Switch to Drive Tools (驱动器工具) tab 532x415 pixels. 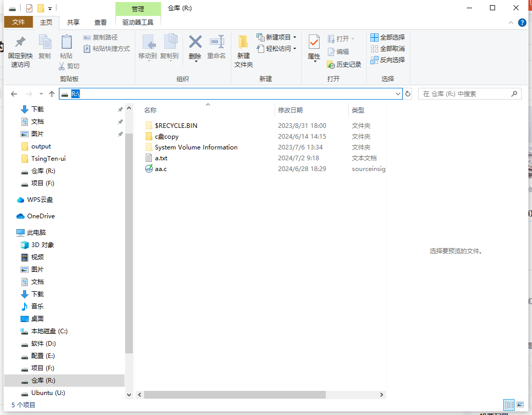pos(138,23)
